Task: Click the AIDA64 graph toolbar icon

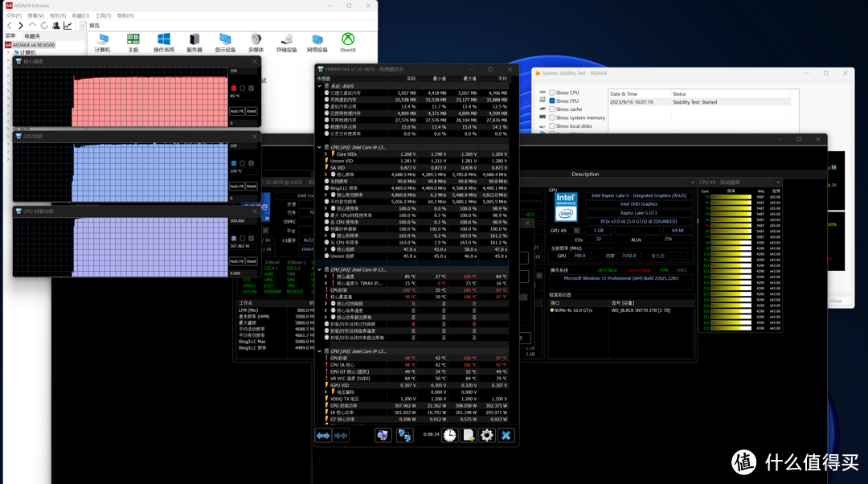Action: coord(68,26)
